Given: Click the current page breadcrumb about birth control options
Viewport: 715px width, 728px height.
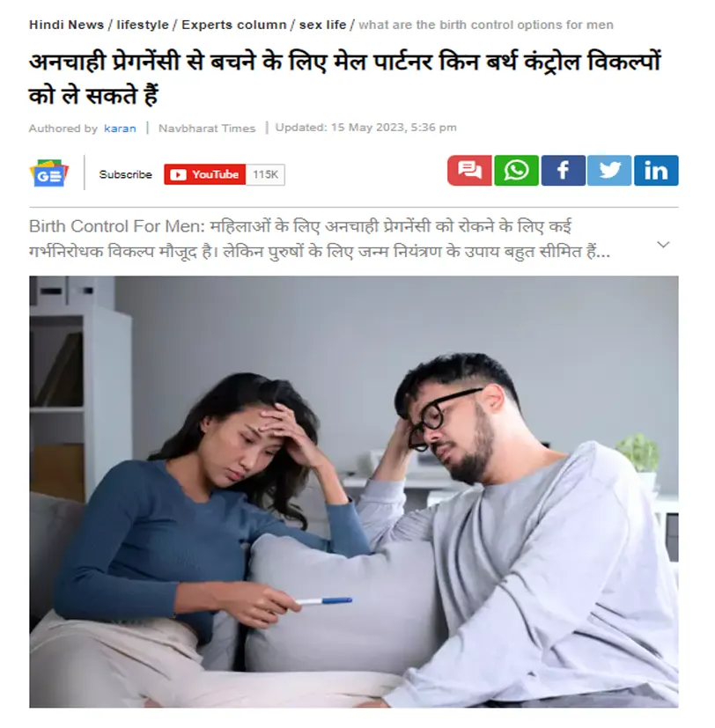Looking at the screenshot, I should tap(486, 25).
